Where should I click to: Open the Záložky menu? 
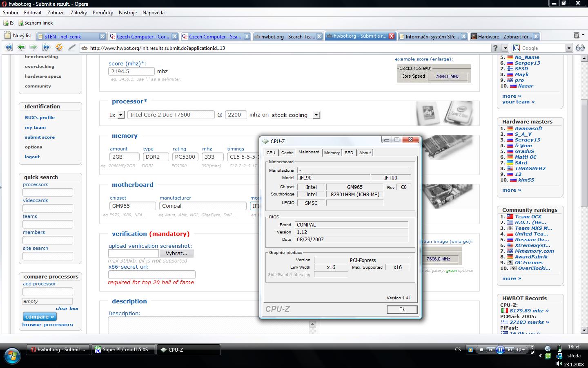(79, 13)
